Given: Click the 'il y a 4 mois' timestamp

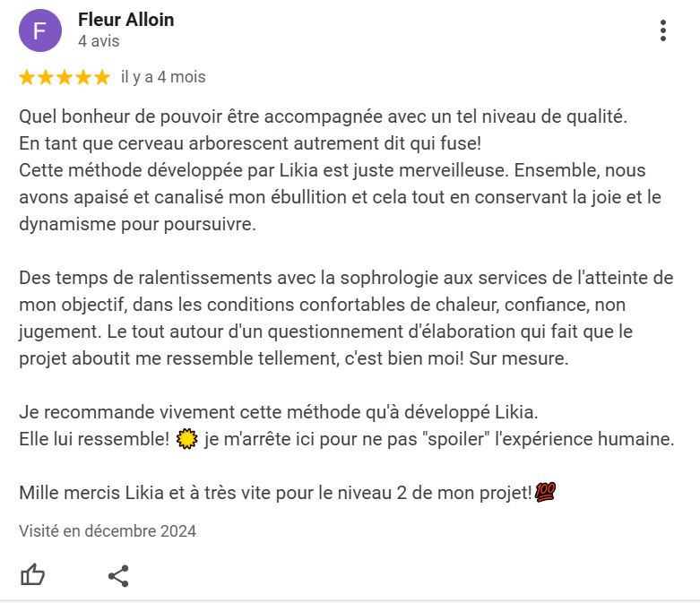Looking at the screenshot, I should 163,77.
